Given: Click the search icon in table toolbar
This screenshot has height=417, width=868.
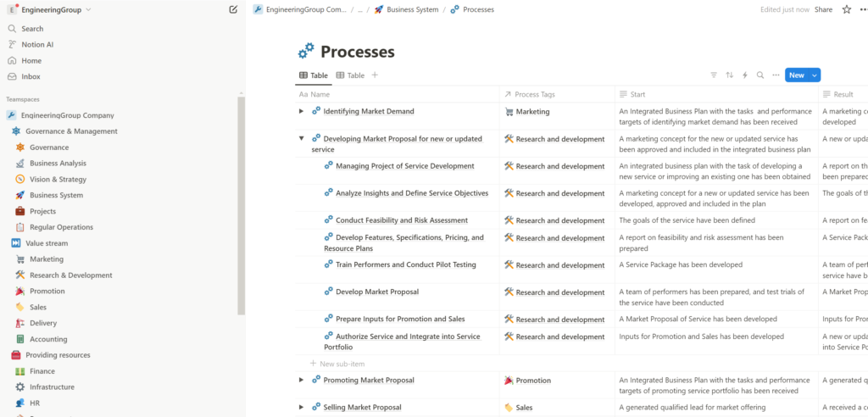Looking at the screenshot, I should 760,75.
